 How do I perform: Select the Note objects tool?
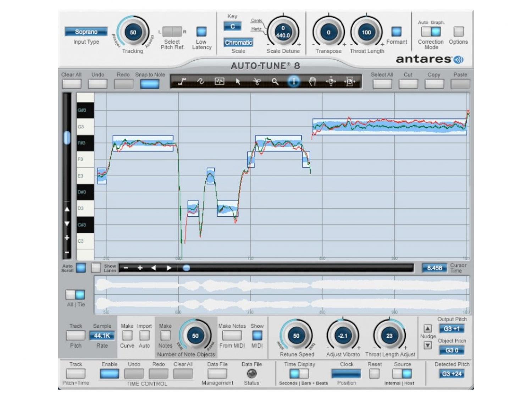[219, 82]
